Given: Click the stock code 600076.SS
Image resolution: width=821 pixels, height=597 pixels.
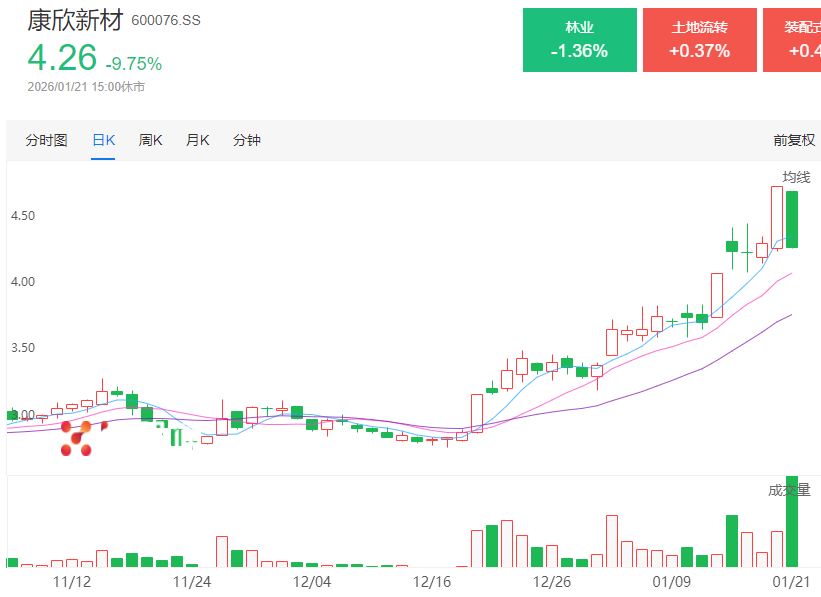Looking at the screenshot, I should 166,21.
